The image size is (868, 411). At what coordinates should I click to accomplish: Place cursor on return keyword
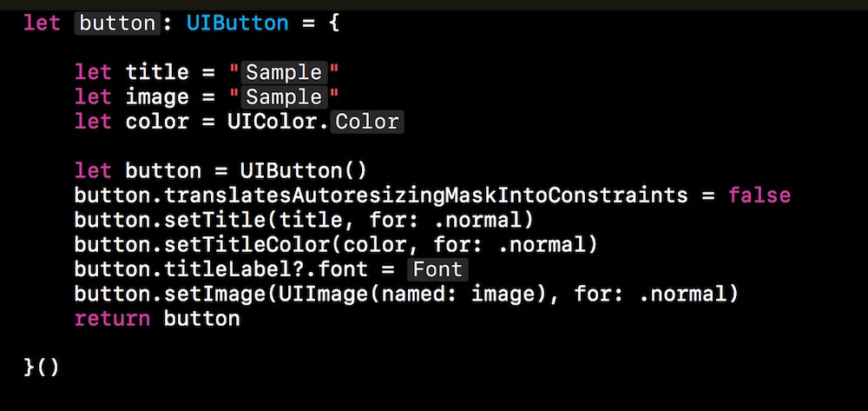(112, 319)
